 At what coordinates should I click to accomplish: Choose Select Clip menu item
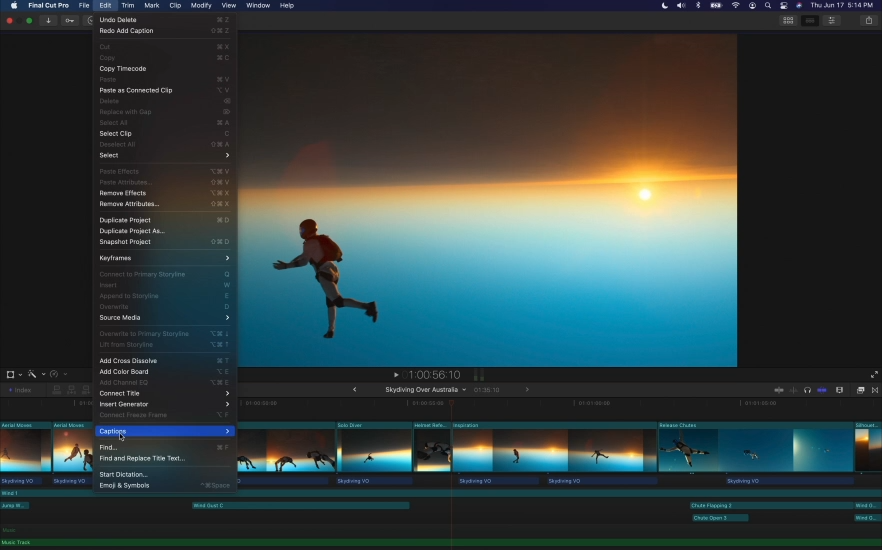[164, 133]
